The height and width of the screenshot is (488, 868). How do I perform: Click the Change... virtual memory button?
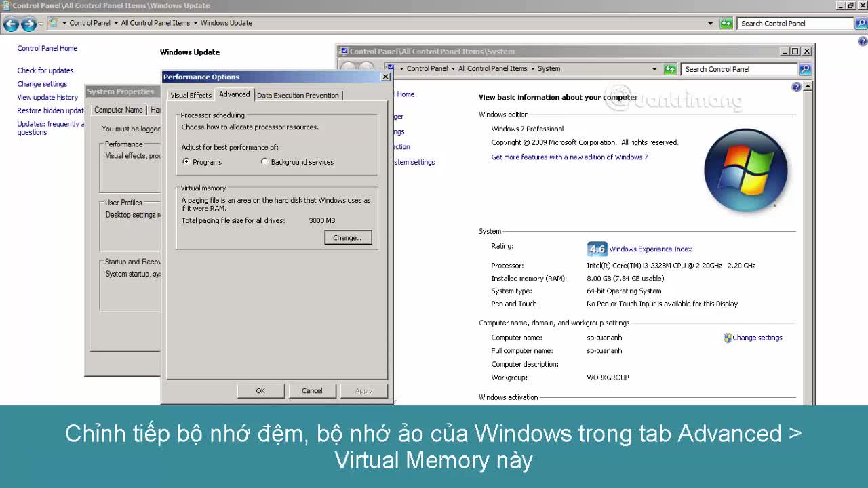tap(349, 238)
